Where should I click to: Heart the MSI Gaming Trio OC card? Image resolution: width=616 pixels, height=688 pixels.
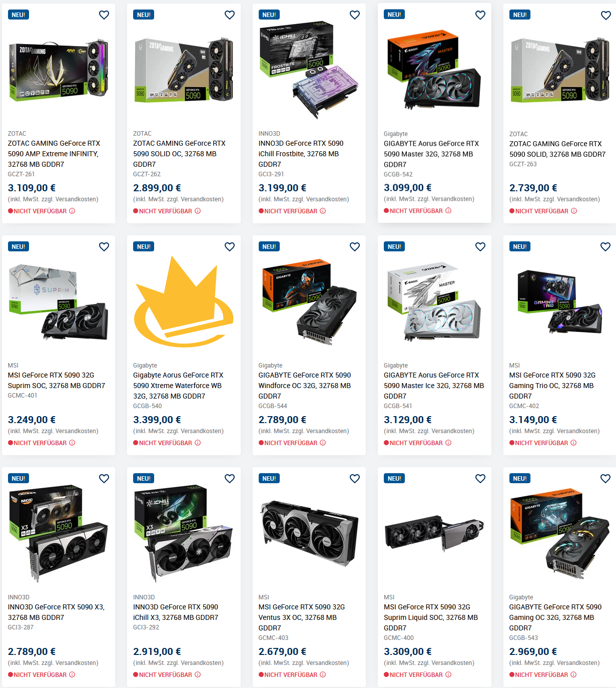605,247
